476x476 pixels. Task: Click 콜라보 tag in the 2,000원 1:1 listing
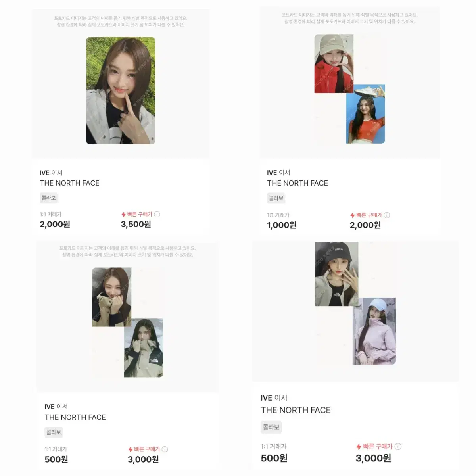pyautogui.click(x=49, y=198)
